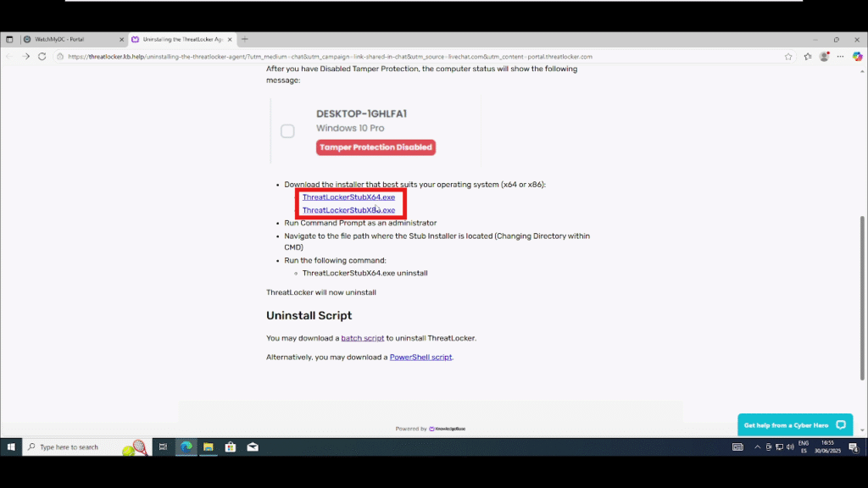Open Edge settings and more menu
Image resolution: width=868 pixels, height=488 pixels.
coord(840,57)
